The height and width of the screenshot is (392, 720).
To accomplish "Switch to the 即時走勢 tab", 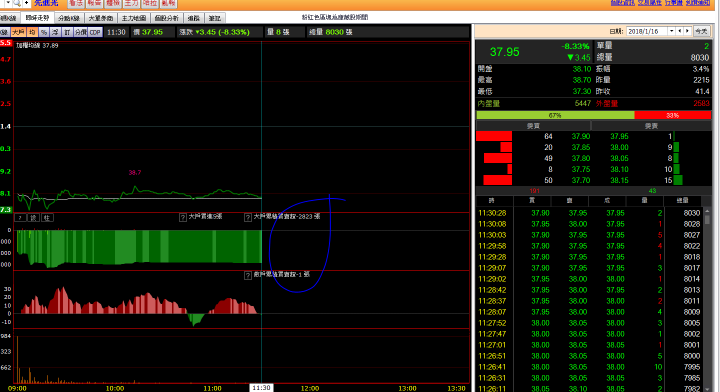I will [x=37, y=18].
